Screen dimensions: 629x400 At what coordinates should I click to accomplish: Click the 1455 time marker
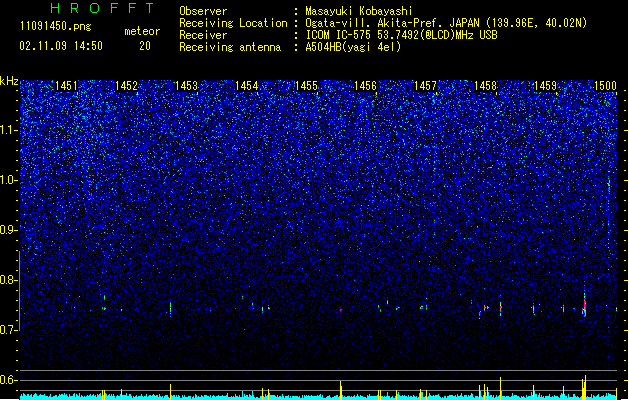coord(306,86)
